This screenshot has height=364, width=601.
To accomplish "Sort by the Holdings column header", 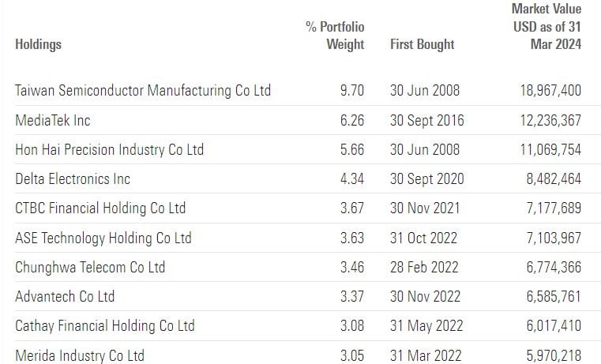I will coord(38,44).
